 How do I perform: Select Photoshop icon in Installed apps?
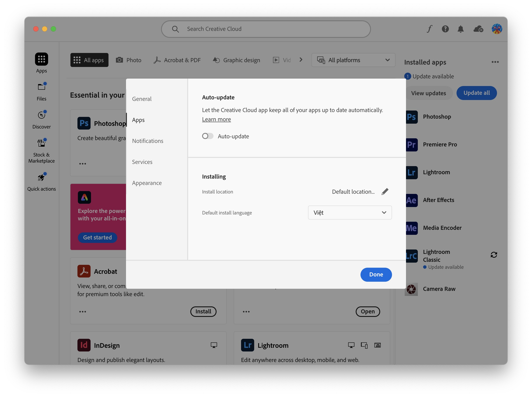412,117
